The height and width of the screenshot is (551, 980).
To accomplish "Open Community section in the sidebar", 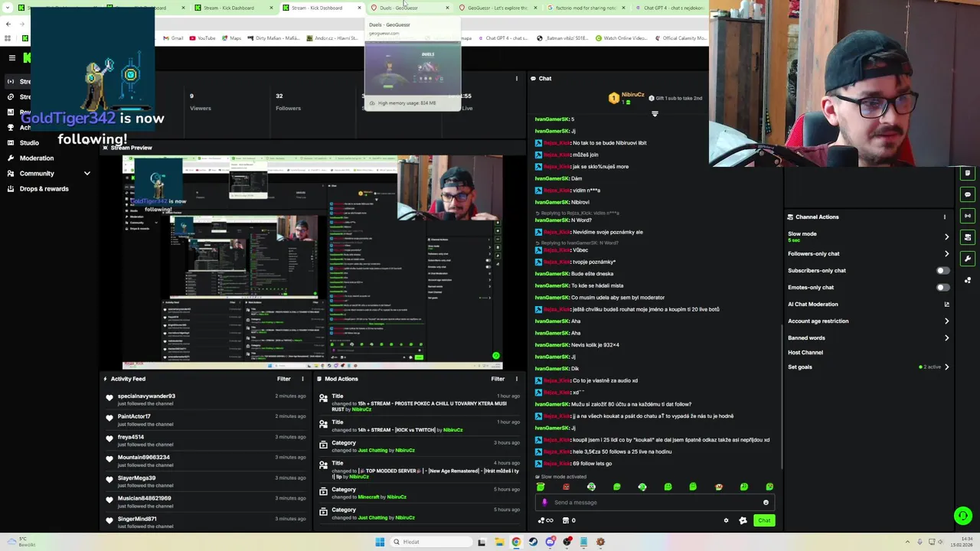I will (37, 174).
